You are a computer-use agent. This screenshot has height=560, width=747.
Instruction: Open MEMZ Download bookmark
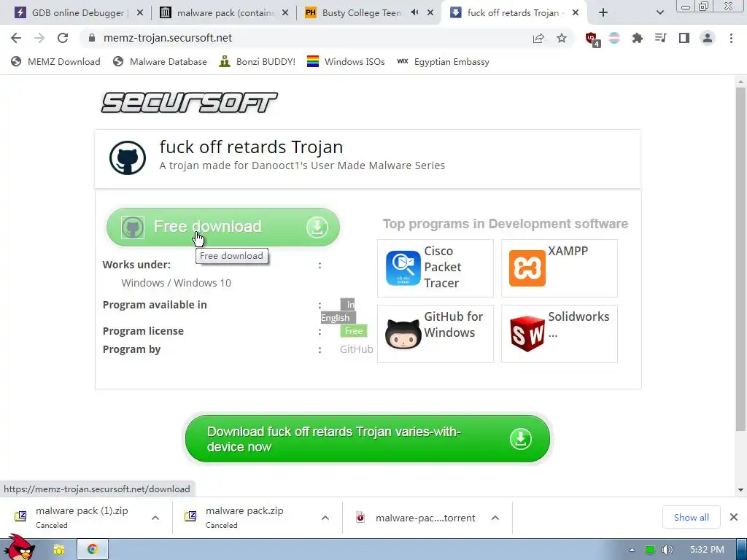pos(55,62)
